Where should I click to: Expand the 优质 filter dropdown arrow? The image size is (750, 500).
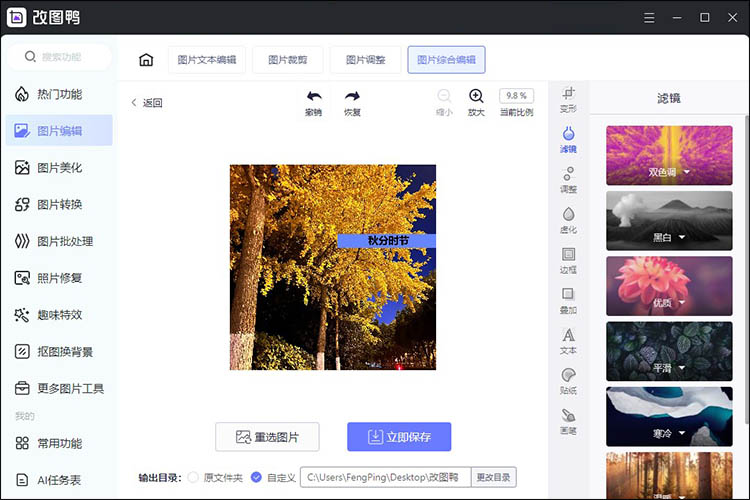click(682, 302)
